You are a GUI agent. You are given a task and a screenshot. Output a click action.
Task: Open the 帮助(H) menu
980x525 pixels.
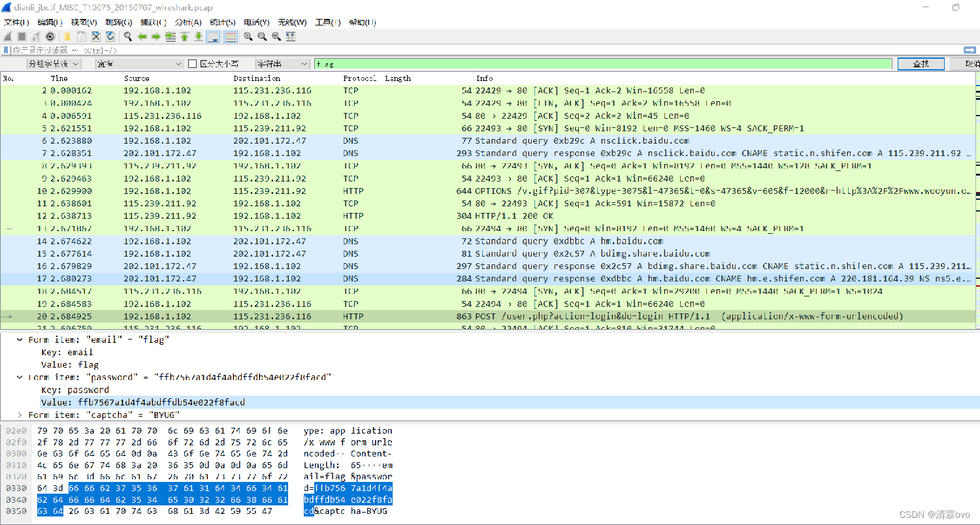tap(363, 22)
